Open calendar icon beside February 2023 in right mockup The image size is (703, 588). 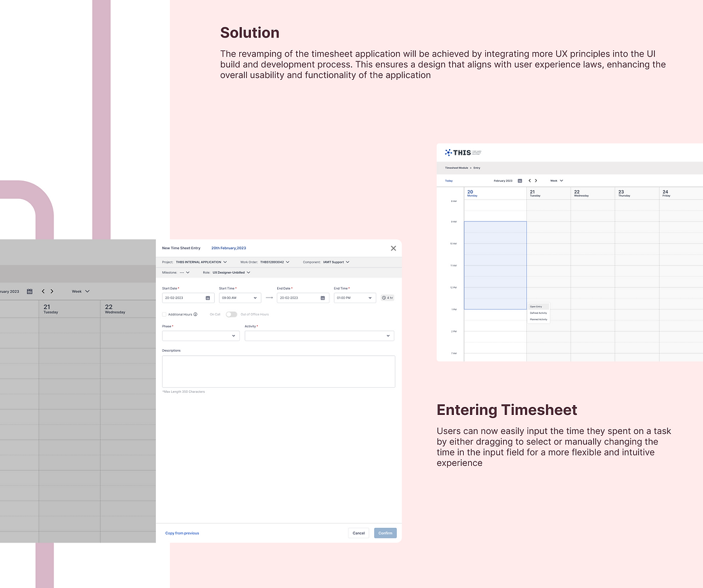pos(520,180)
